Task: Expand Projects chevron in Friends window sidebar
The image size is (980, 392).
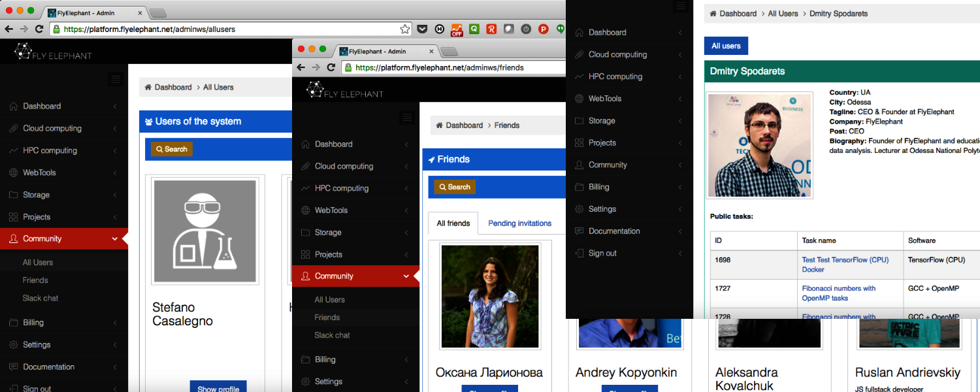Action: click(x=406, y=254)
